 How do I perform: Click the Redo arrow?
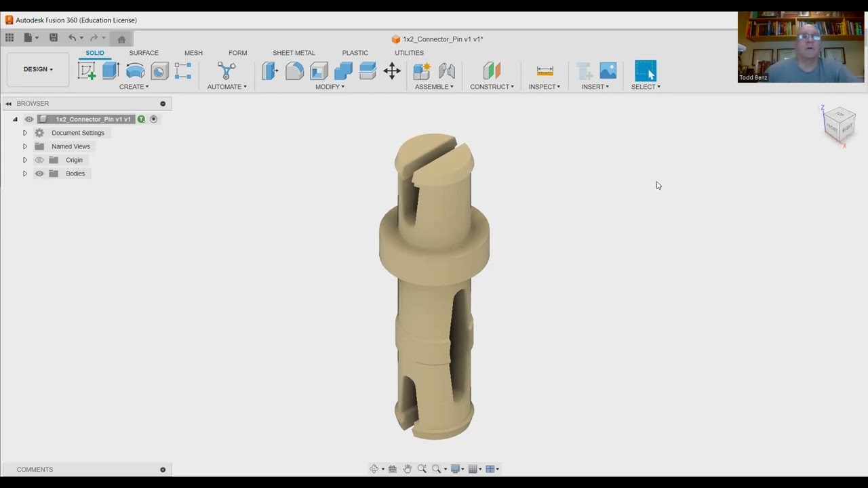[x=94, y=38]
